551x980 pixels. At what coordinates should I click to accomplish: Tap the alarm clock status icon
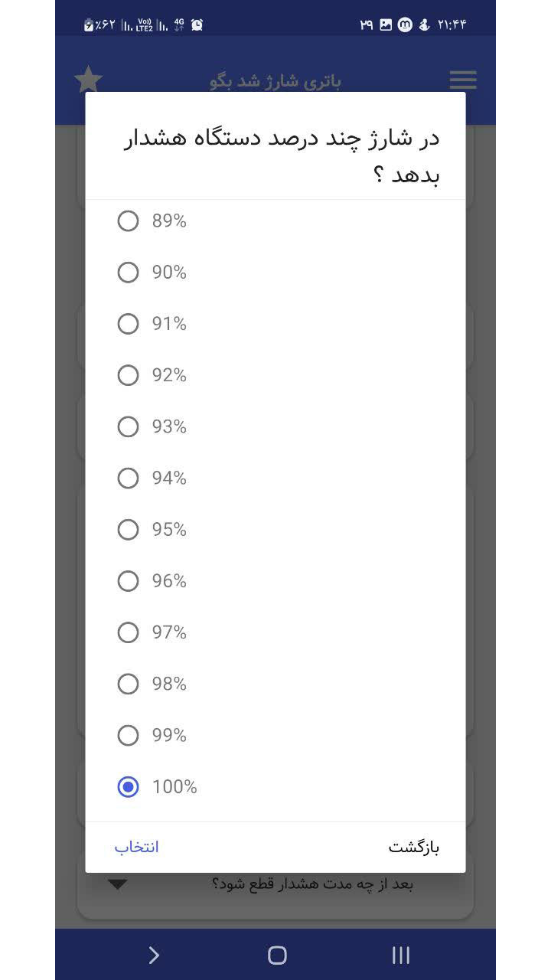[197, 24]
